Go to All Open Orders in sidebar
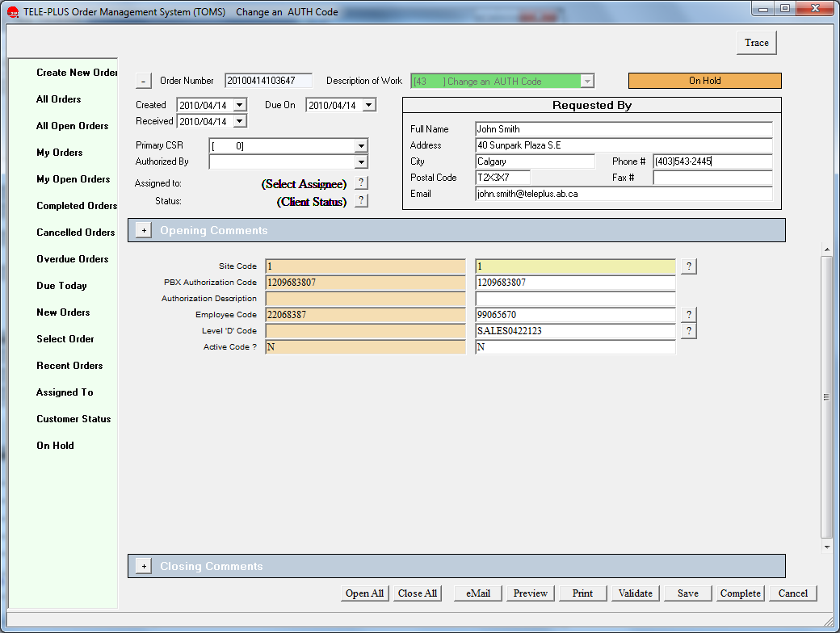This screenshot has width=840, height=633. pos(73,126)
